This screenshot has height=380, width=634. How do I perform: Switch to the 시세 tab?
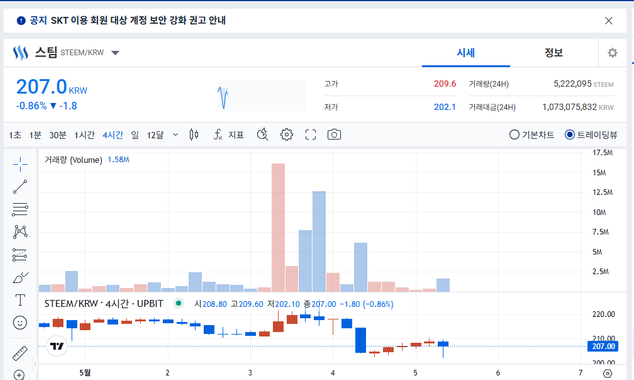[x=466, y=53]
